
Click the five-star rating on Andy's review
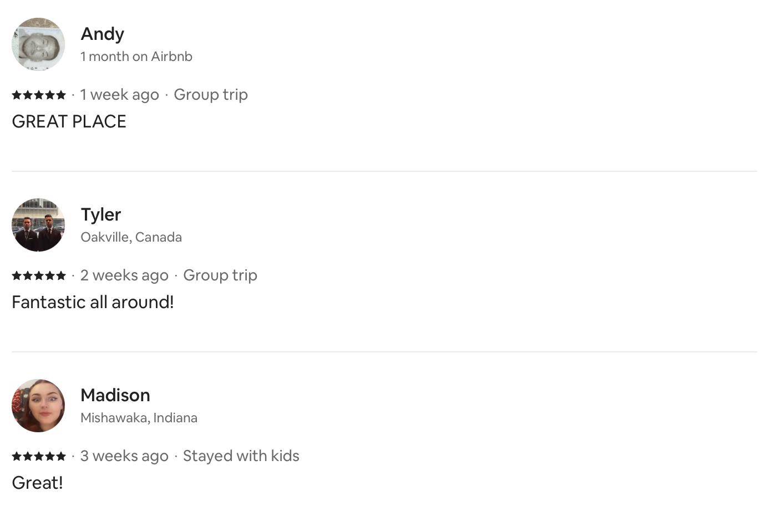point(39,95)
